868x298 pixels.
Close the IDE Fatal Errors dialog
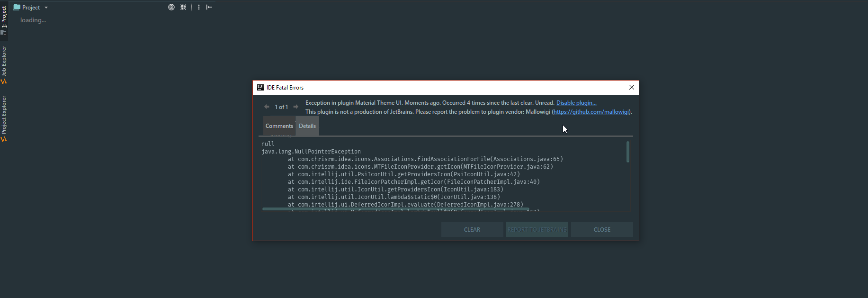pyautogui.click(x=631, y=87)
